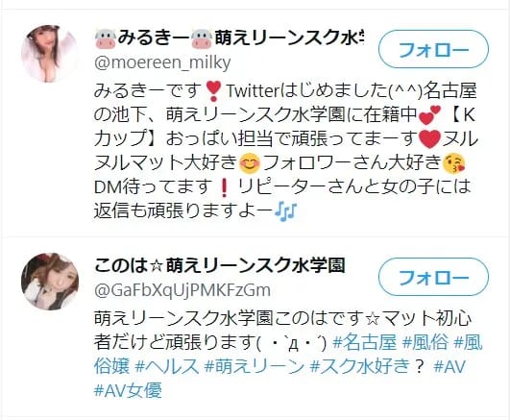Click the @GaFbXqUjPMKFzGm handle
Viewport: 510px width, 420px height.
click(182, 290)
